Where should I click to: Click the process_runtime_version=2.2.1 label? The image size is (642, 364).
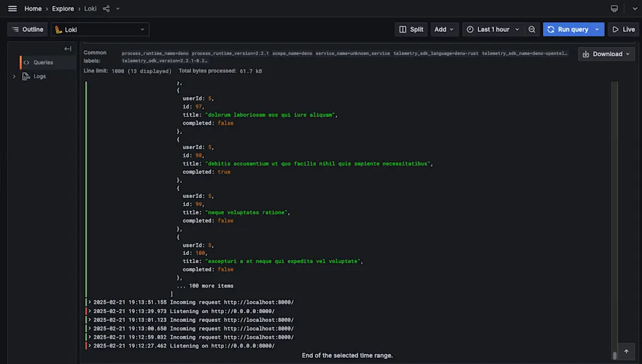point(230,54)
